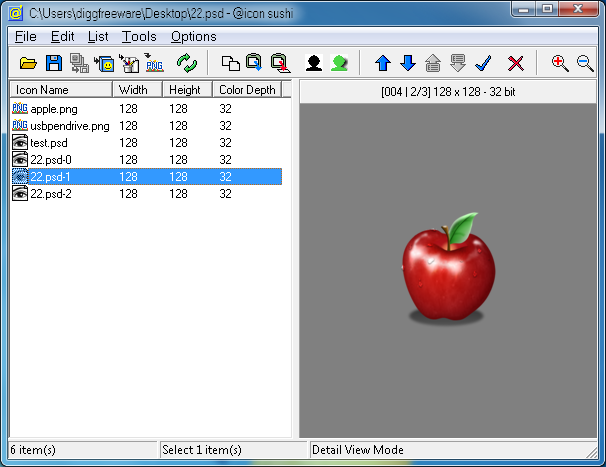Open the List menu

[x=98, y=36]
